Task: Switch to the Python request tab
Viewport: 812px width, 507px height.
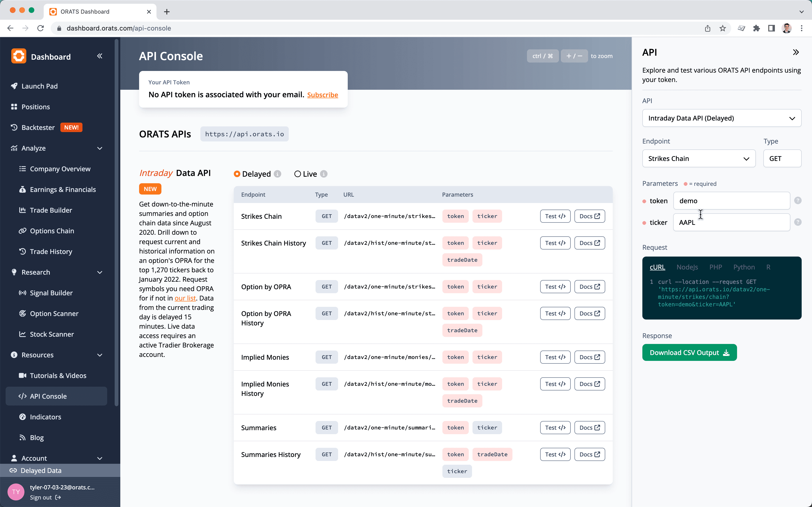Action: point(744,267)
